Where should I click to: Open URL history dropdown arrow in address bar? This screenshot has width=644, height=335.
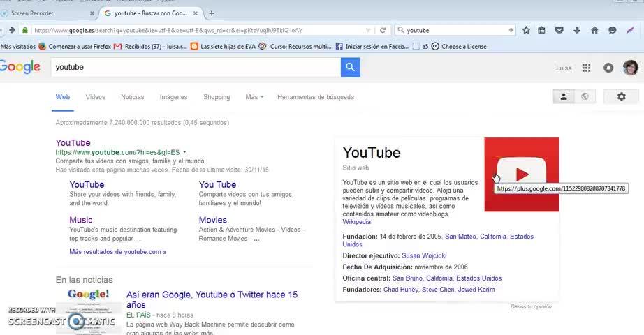pos(368,31)
